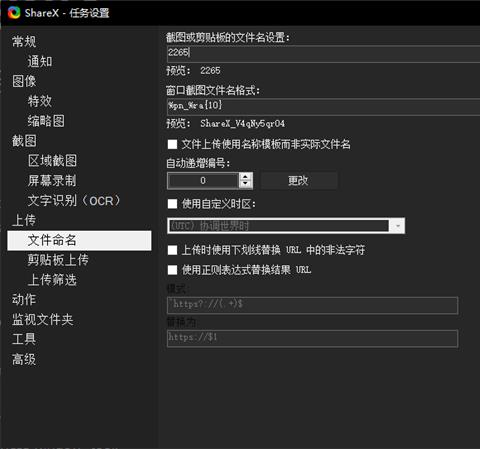The width and height of the screenshot is (480, 449).
Task: Select the 动作 actions category
Action: click(24, 299)
